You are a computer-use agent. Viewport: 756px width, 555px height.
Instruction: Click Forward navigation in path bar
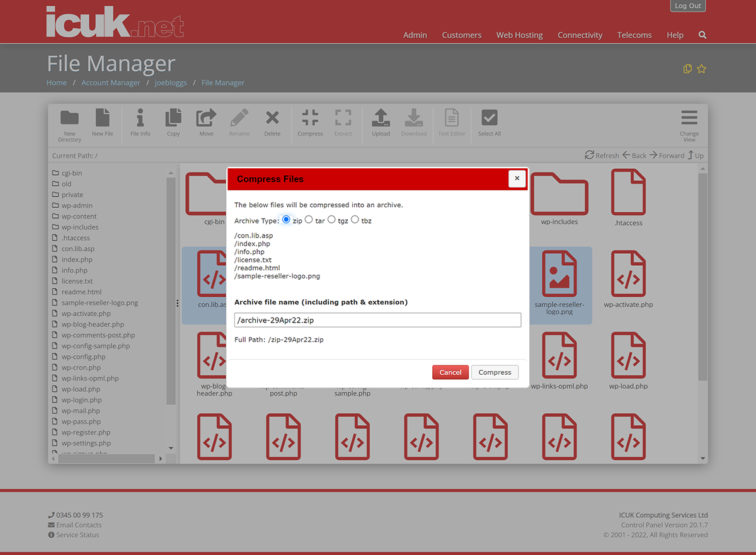(x=667, y=155)
